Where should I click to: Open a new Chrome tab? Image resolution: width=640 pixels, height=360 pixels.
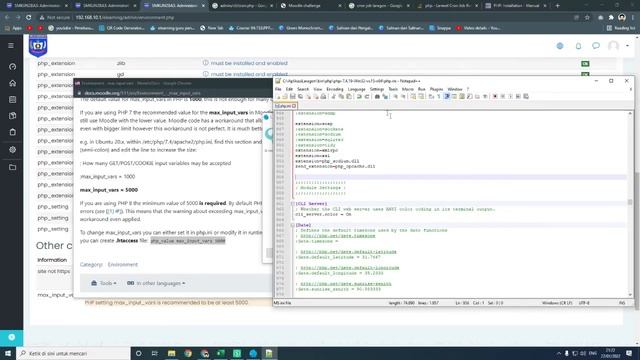pos(558,6)
